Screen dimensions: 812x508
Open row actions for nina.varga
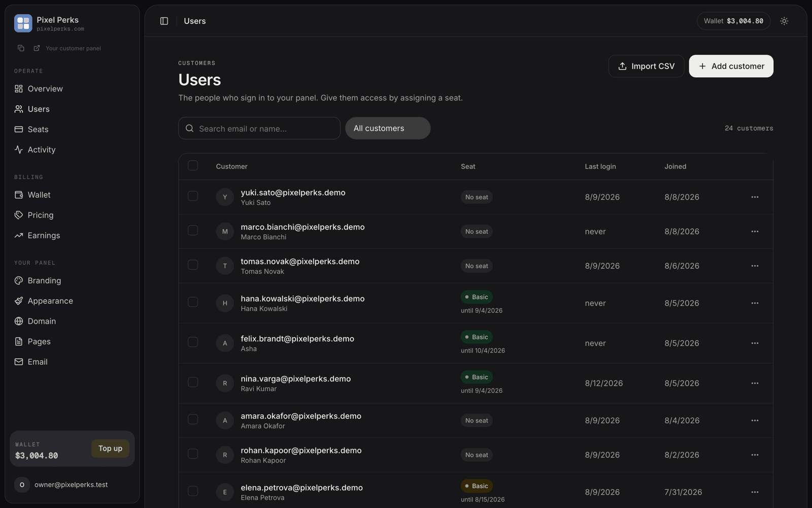(755, 384)
